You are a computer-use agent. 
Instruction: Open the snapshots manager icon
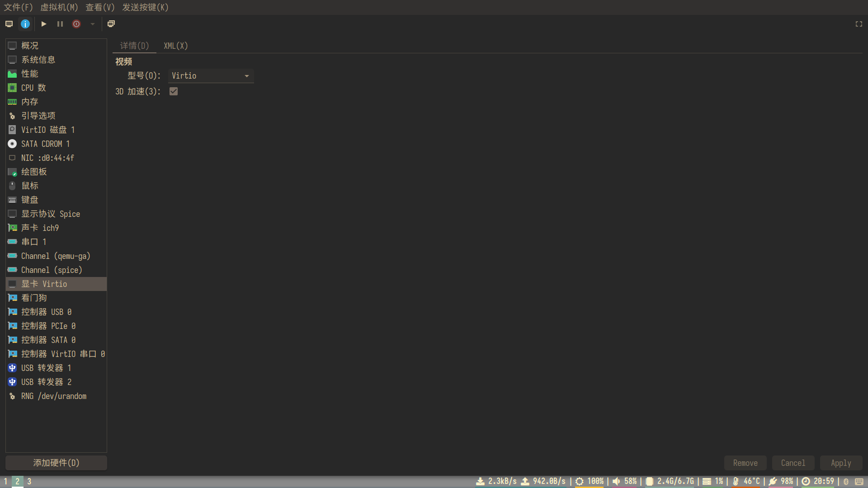111,24
